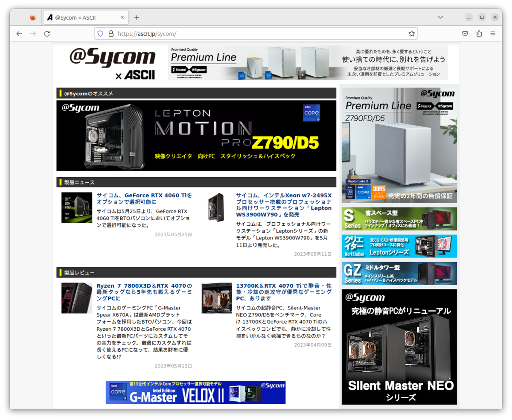Click the date '2023年05月25日'
The image size is (512, 420).
[x=173, y=234]
